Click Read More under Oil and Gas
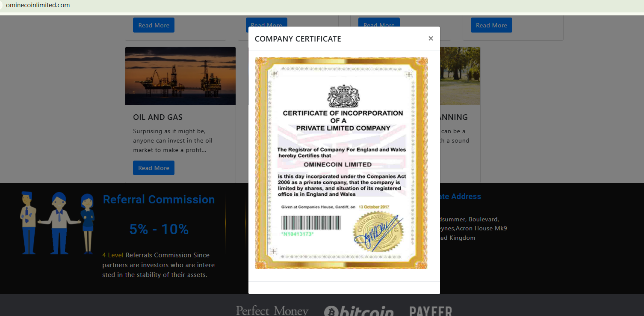 point(154,168)
